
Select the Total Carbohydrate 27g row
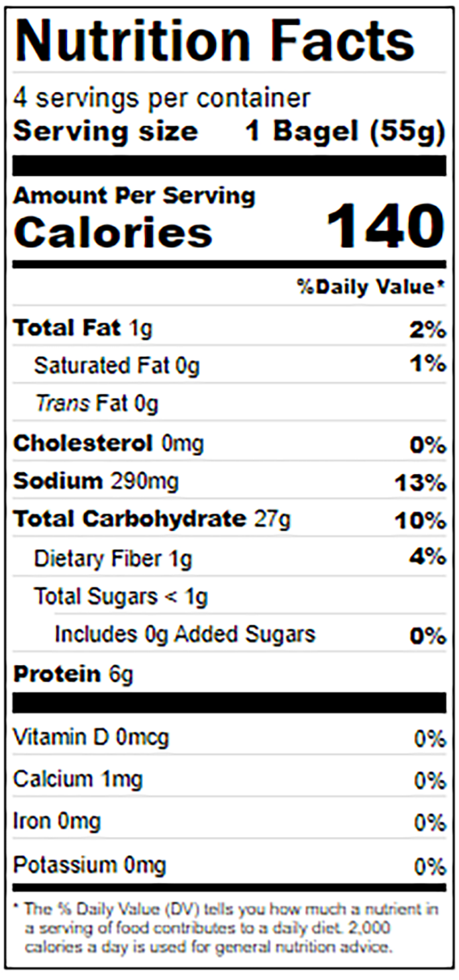(x=229, y=520)
